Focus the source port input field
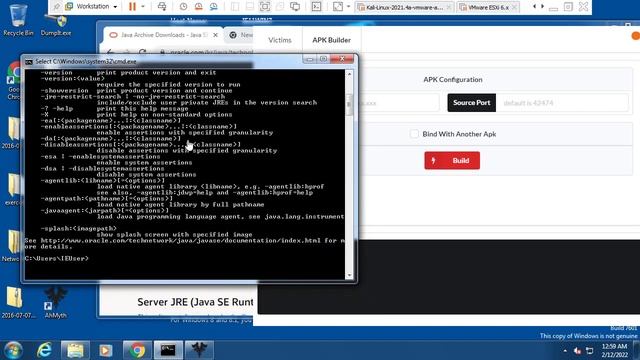 [562, 102]
